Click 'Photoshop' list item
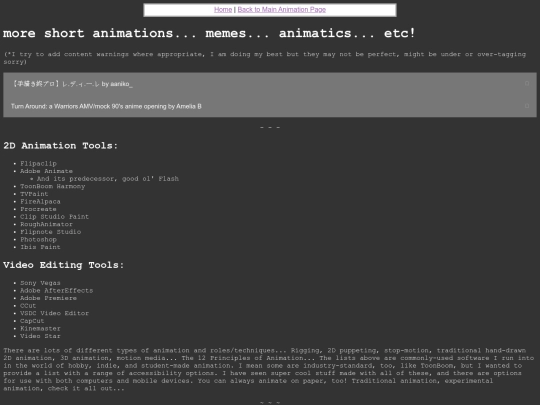 38,239
